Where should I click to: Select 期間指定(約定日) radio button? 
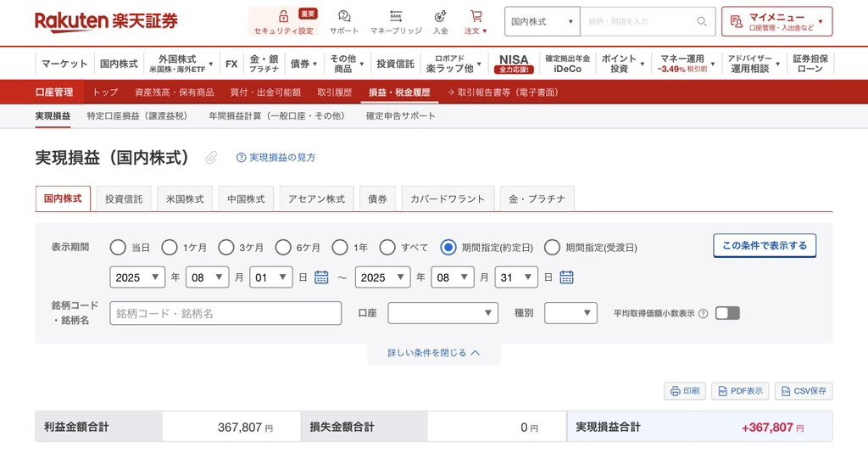[448, 248]
